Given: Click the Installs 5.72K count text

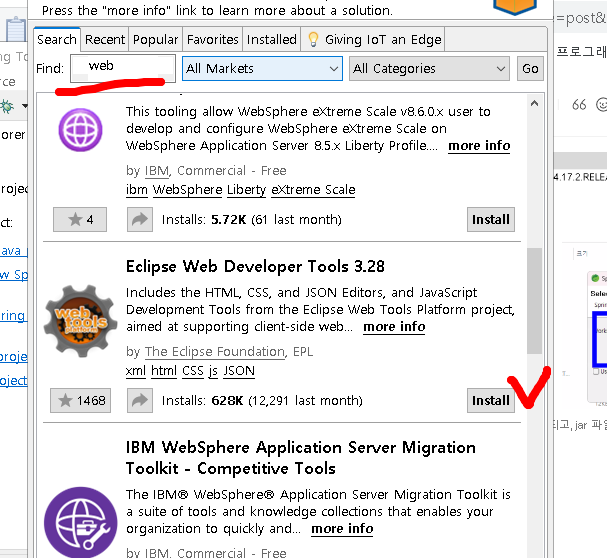Looking at the screenshot, I should 252,220.
